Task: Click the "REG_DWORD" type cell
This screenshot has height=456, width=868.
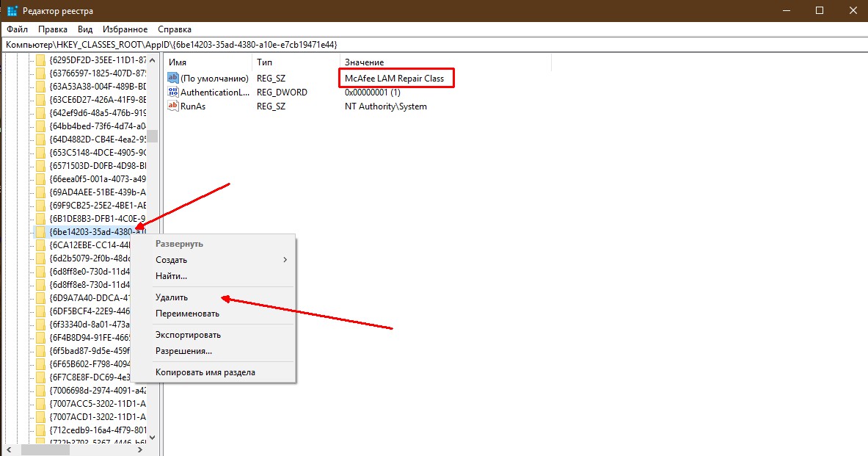Action: tap(282, 92)
